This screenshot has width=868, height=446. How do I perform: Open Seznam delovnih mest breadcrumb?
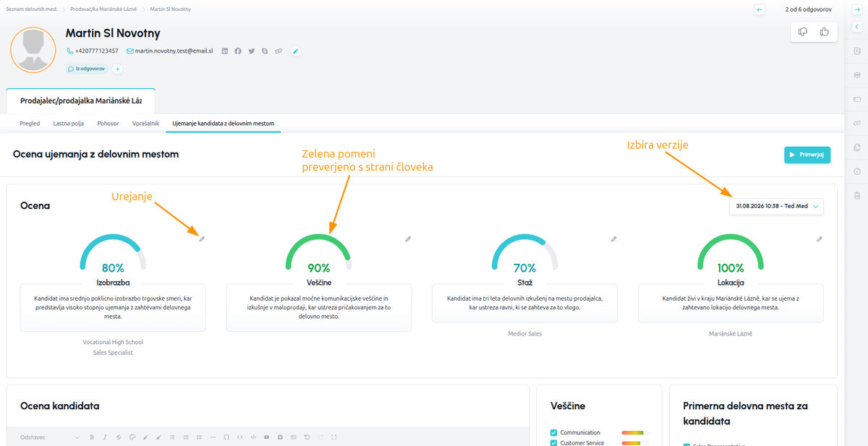31,9
